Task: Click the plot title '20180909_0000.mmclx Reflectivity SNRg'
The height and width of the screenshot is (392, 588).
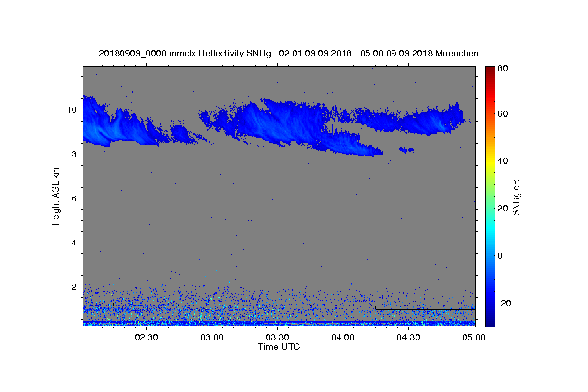Action: click(185, 53)
